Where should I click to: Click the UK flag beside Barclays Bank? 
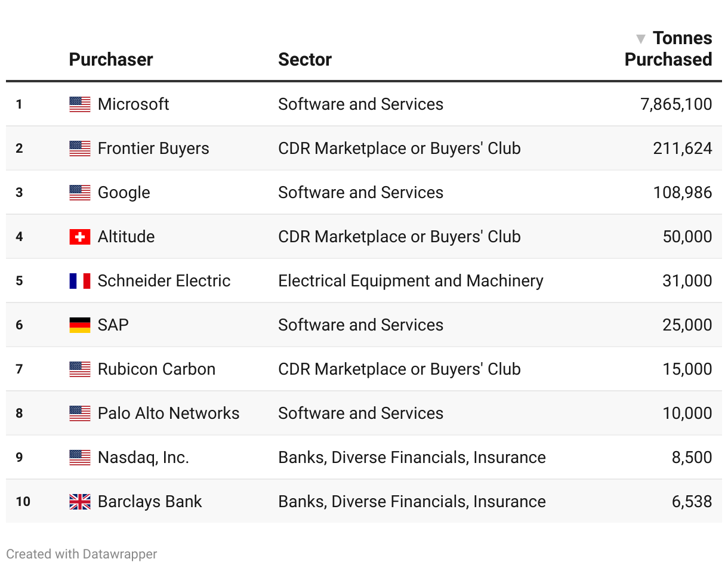pos(80,502)
